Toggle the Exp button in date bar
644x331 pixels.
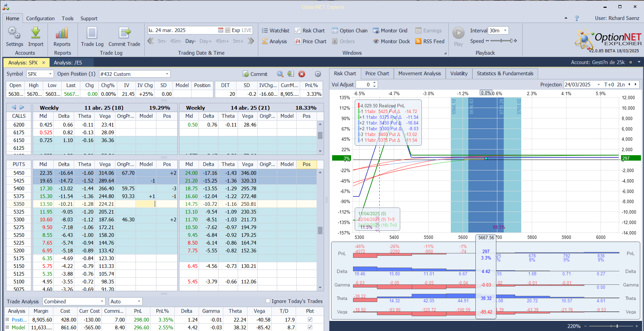point(236,30)
